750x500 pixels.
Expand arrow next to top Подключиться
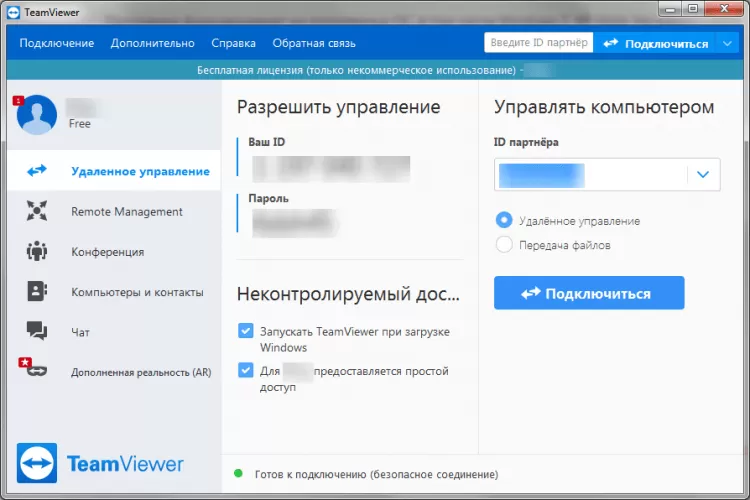(727, 44)
